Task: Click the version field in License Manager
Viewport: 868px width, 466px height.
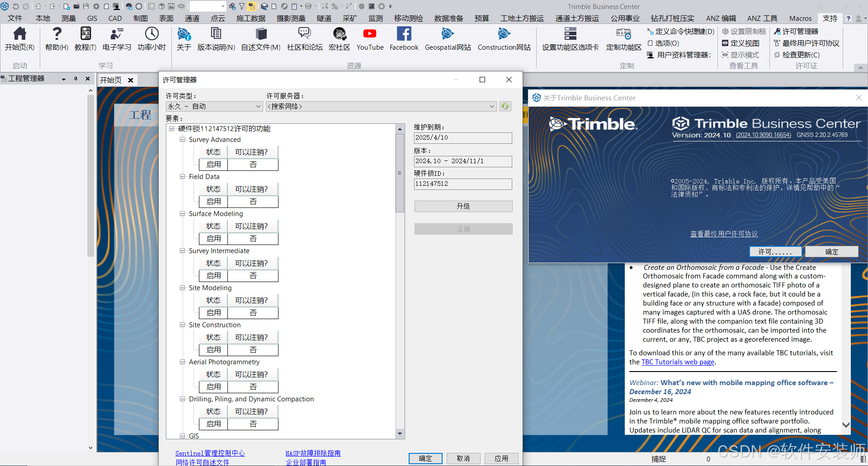Action: tap(463, 161)
